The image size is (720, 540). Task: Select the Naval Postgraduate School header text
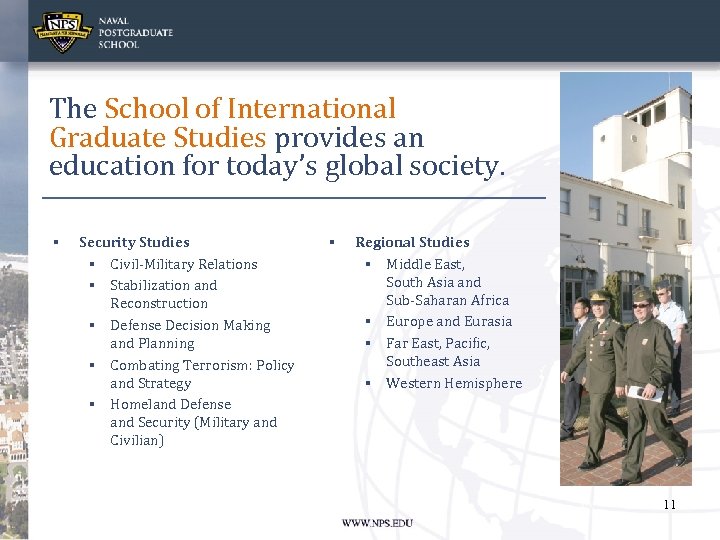pyautogui.click(x=135, y=33)
